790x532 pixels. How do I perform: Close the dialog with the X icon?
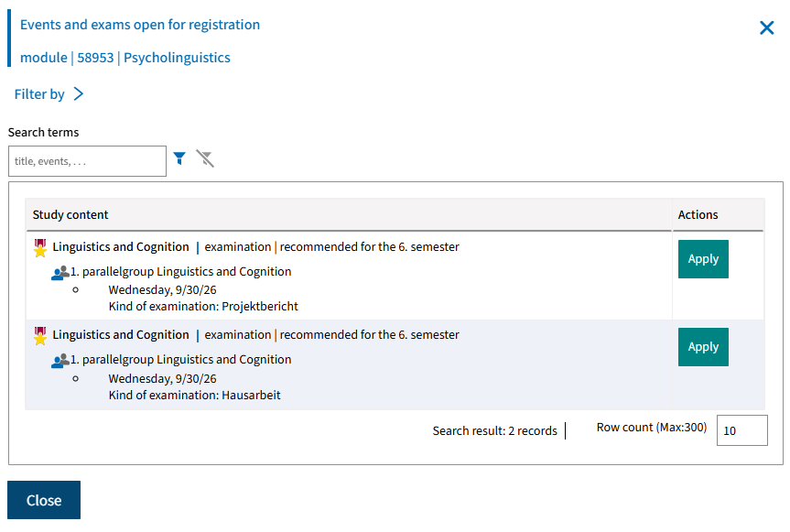click(766, 27)
